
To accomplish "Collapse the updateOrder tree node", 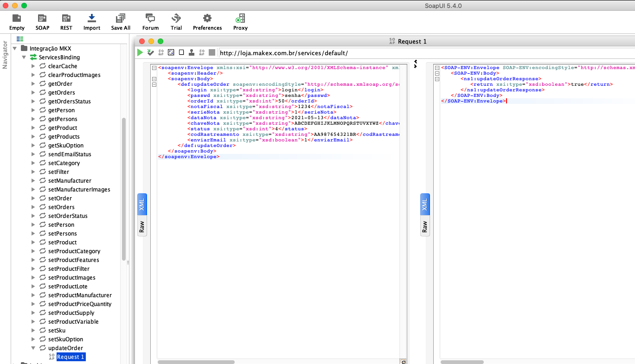I will [x=33, y=348].
